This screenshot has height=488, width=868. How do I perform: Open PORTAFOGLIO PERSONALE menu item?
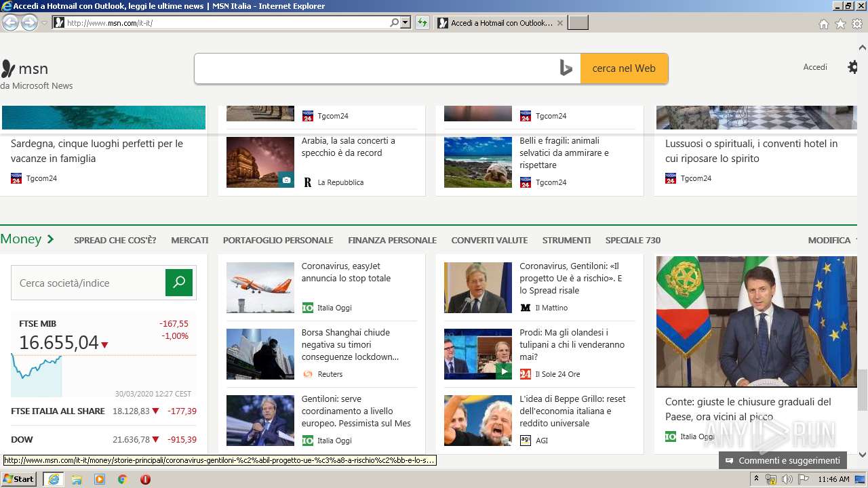[278, 240]
